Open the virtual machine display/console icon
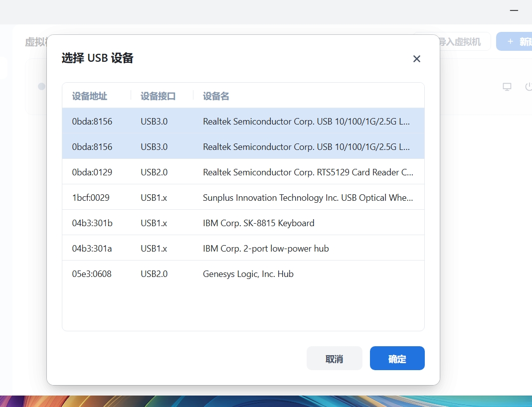The width and height of the screenshot is (532, 407). click(507, 86)
